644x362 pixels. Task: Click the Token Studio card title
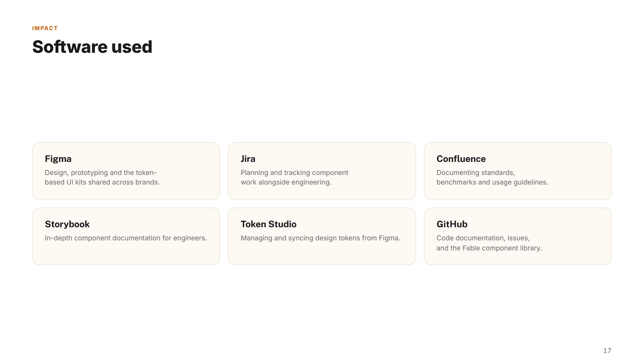click(x=268, y=224)
